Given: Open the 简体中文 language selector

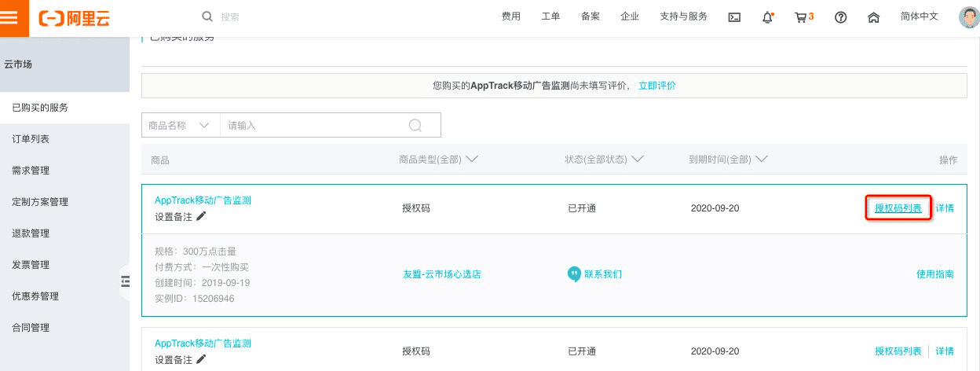Looking at the screenshot, I should point(920,17).
